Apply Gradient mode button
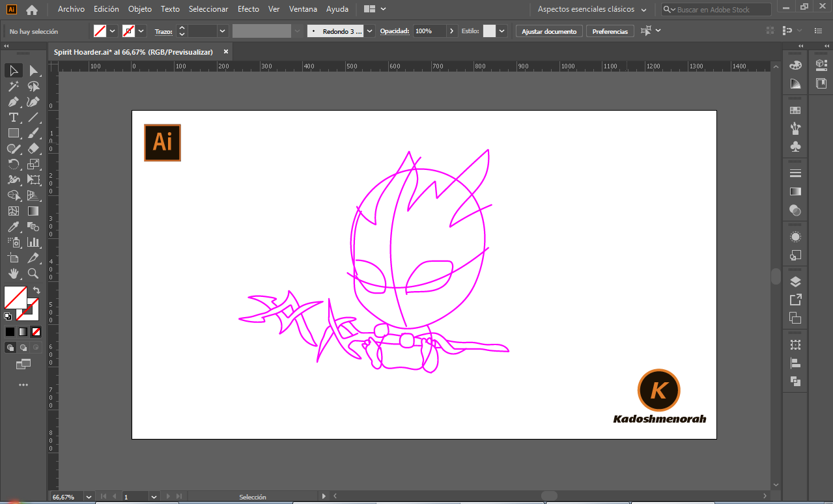The height and width of the screenshot is (504, 833). [x=23, y=331]
